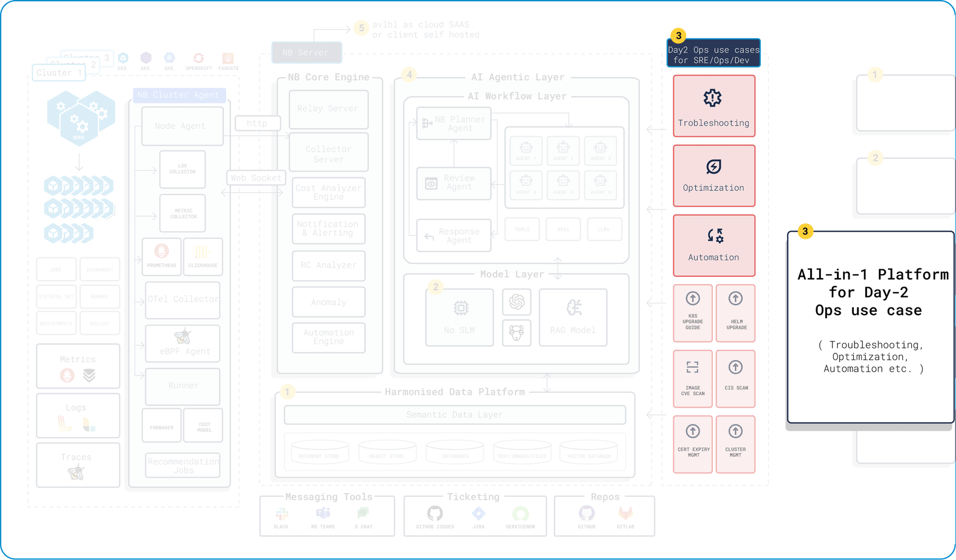The width and height of the screenshot is (956, 560).
Task: Click the GitLab icon
Action: [x=626, y=513]
